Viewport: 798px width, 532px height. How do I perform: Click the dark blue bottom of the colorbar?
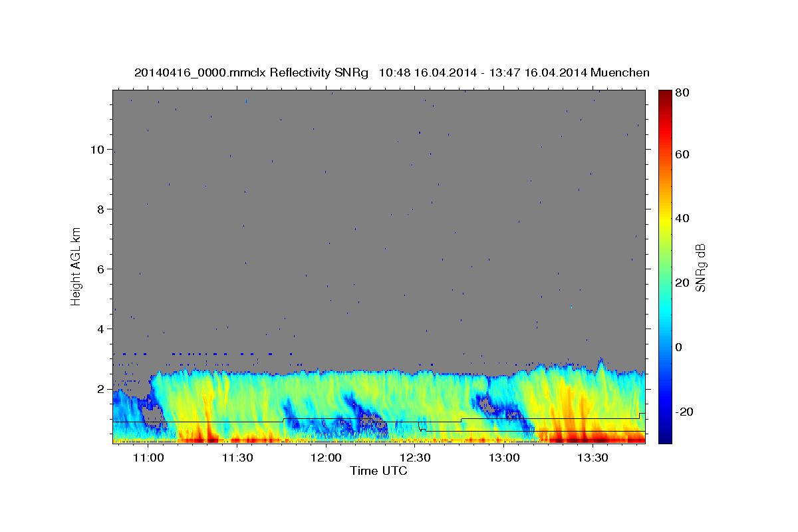(665, 437)
